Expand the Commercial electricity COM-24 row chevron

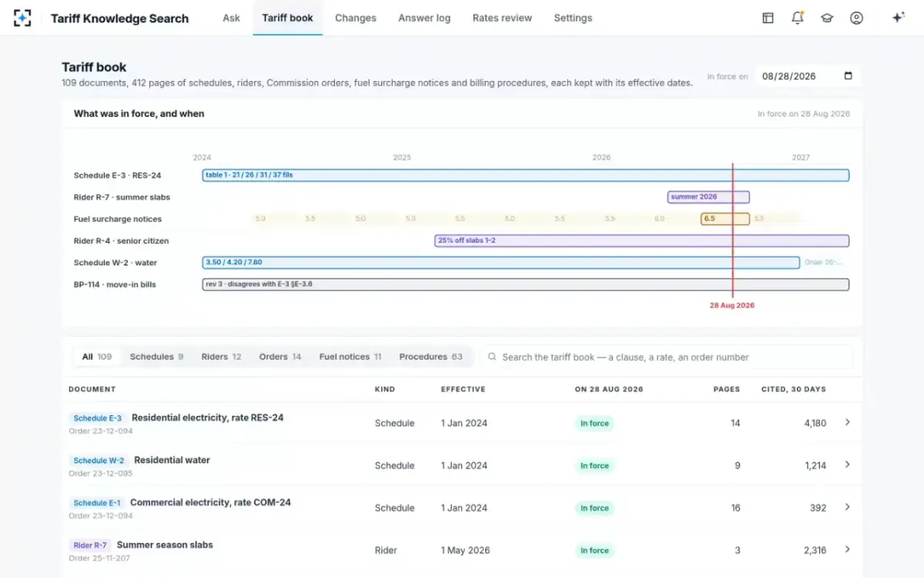(847, 507)
